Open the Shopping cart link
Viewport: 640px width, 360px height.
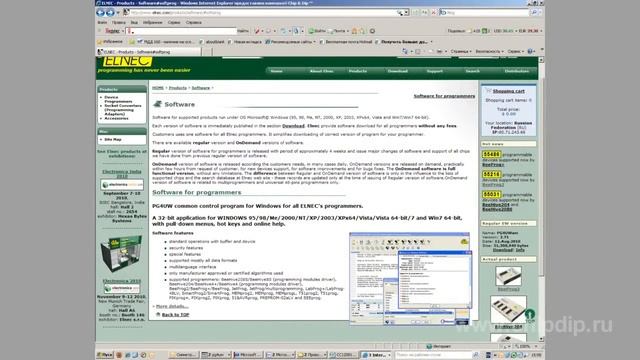pyautogui.click(x=508, y=91)
